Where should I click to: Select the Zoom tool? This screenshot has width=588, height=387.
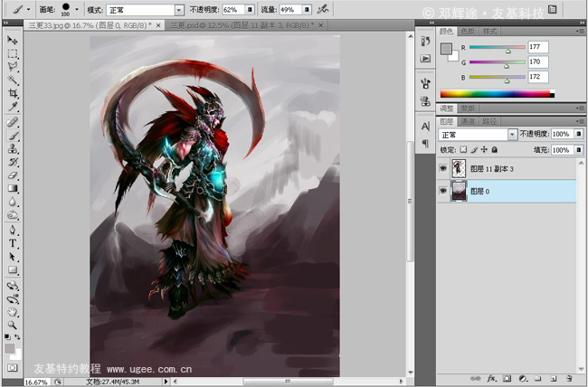point(13,325)
